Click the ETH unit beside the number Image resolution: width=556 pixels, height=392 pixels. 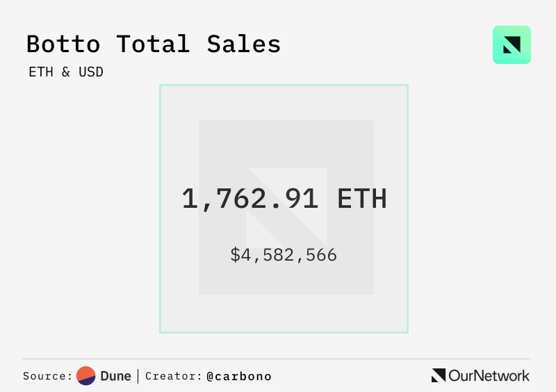point(362,199)
